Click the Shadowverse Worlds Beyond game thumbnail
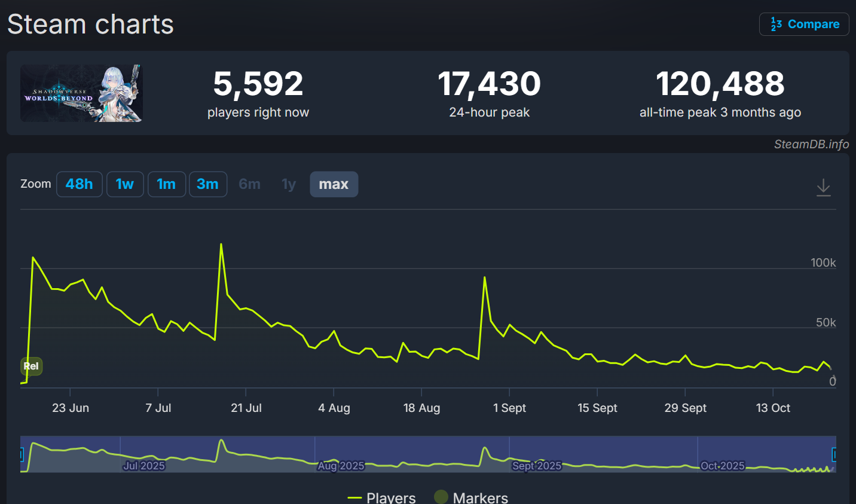The height and width of the screenshot is (504, 856). tap(81, 93)
